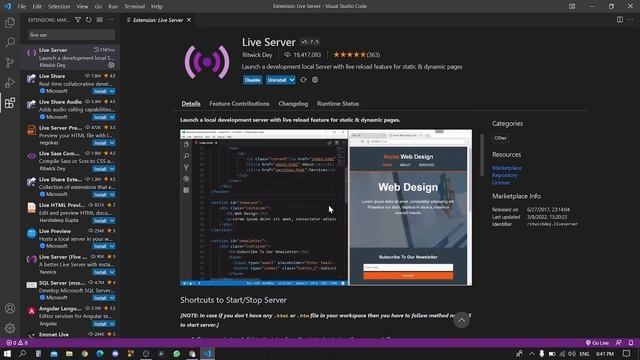Switch to the Changelog tab
Screen dimensions: 640x360
[x=293, y=104]
